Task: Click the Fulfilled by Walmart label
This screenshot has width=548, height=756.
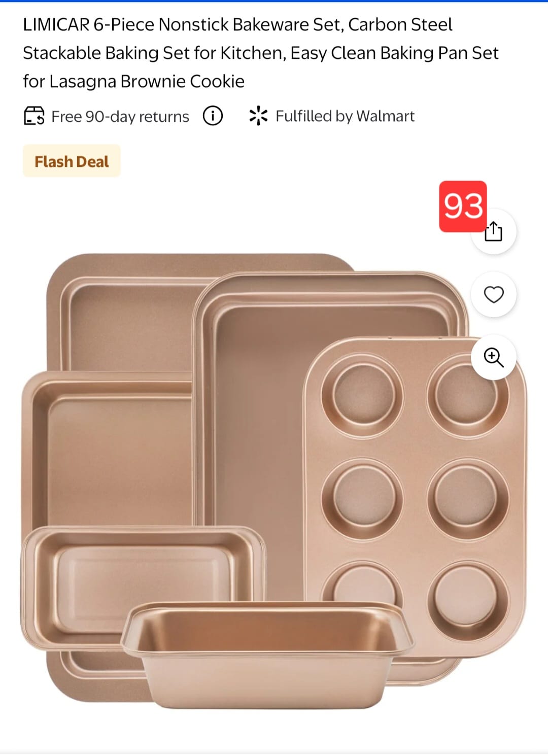Action: (345, 116)
